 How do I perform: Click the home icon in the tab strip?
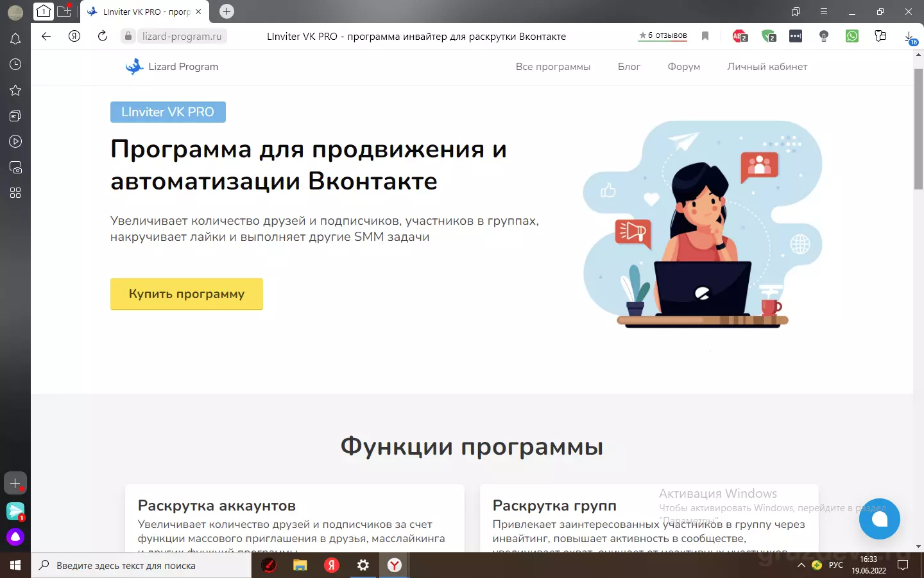(x=44, y=11)
